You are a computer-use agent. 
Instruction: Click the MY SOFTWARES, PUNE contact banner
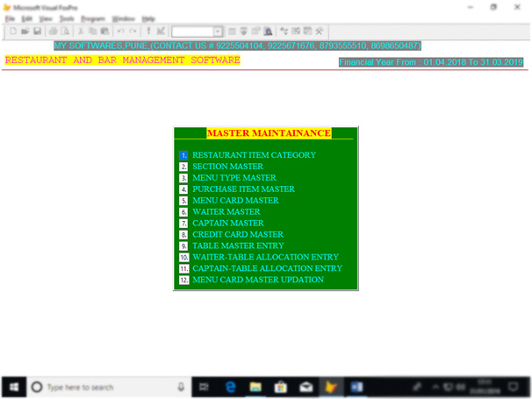[x=238, y=46]
